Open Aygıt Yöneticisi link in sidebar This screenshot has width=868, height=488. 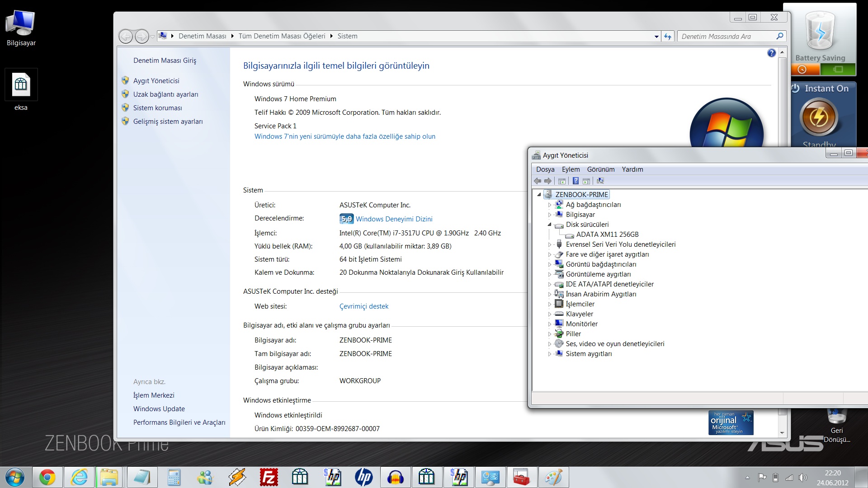tap(156, 81)
